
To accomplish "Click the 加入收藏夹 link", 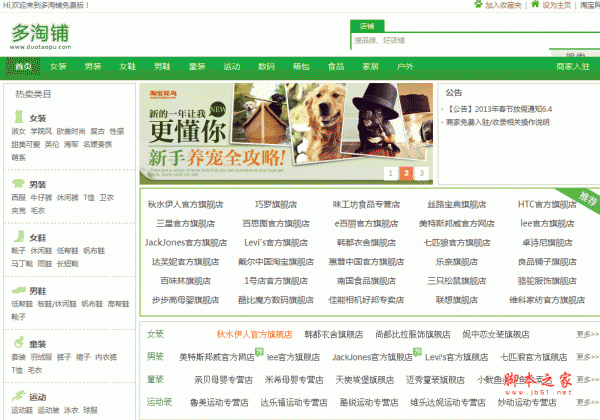I will click(503, 5).
